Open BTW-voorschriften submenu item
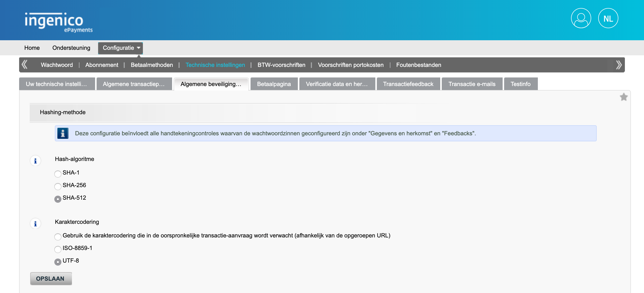The width and height of the screenshot is (644, 293). click(x=281, y=65)
